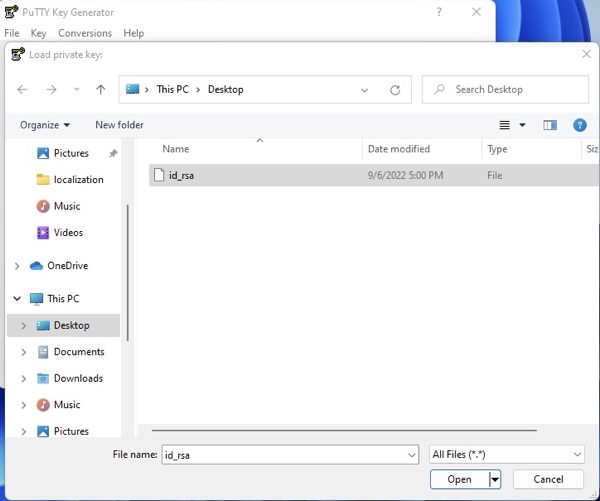Viewport: 600px width, 501px height.
Task: Click the PuTTYgen title bar question mark
Action: [x=439, y=12]
